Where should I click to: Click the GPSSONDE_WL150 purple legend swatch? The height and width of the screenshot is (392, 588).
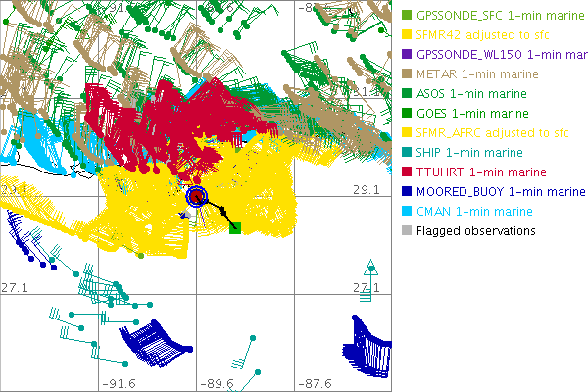click(x=407, y=55)
